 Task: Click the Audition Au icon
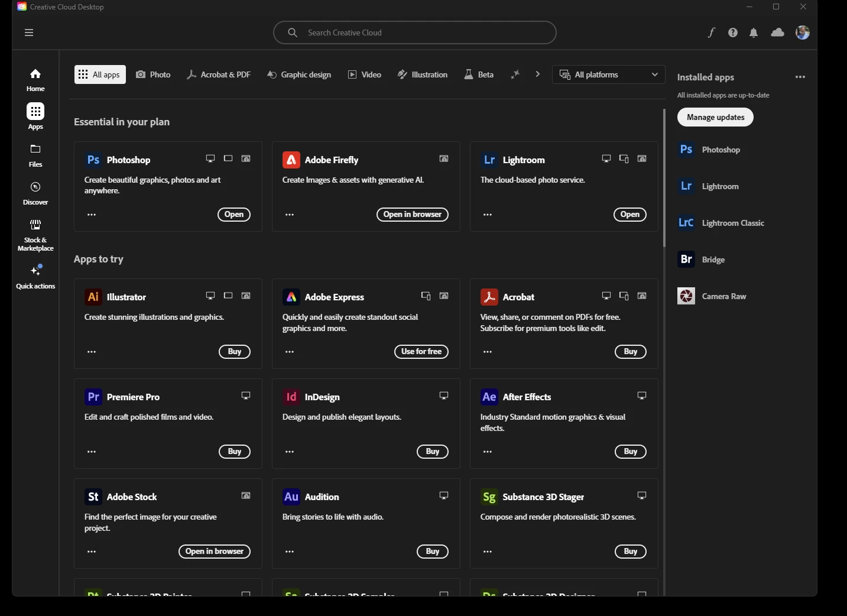pyautogui.click(x=291, y=497)
